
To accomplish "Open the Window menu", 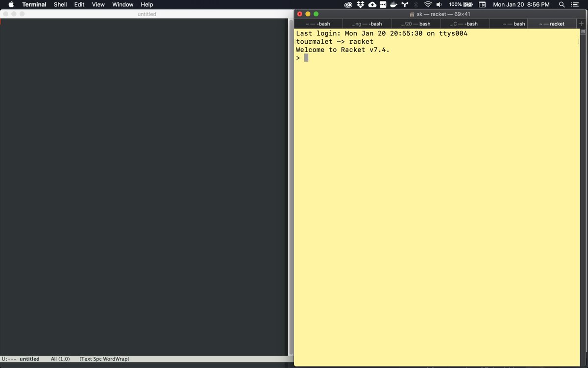I will pyautogui.click(x=123, y=4).
